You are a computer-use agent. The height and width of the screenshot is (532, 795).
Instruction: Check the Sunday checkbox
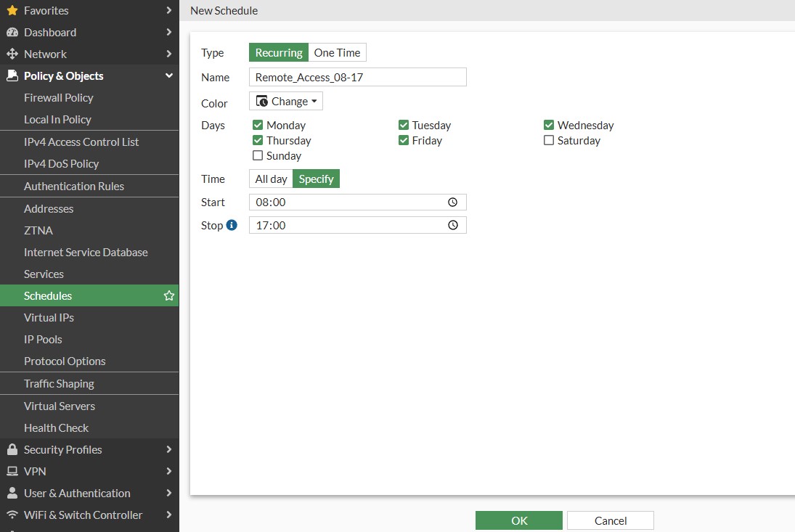click(x=258, y=155)
